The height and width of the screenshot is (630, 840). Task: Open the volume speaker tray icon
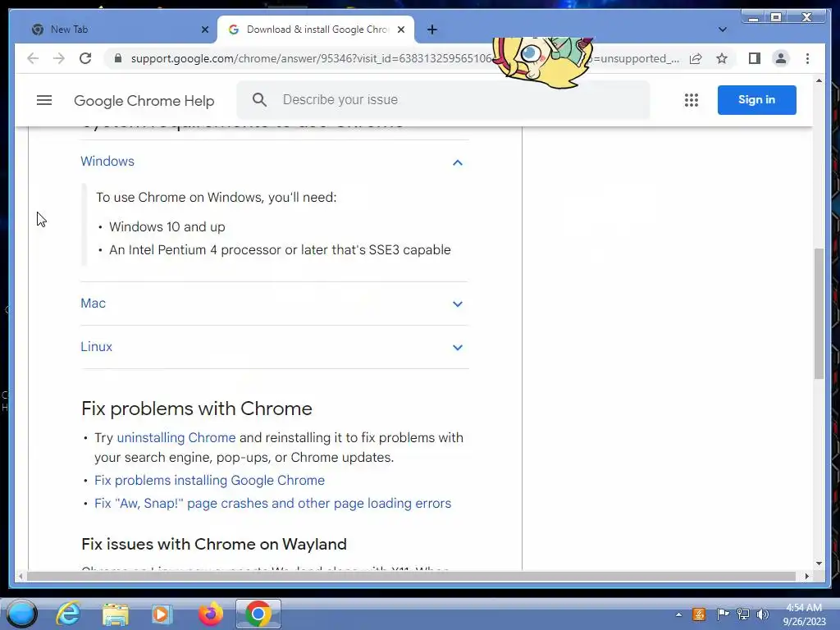[763, 614]
